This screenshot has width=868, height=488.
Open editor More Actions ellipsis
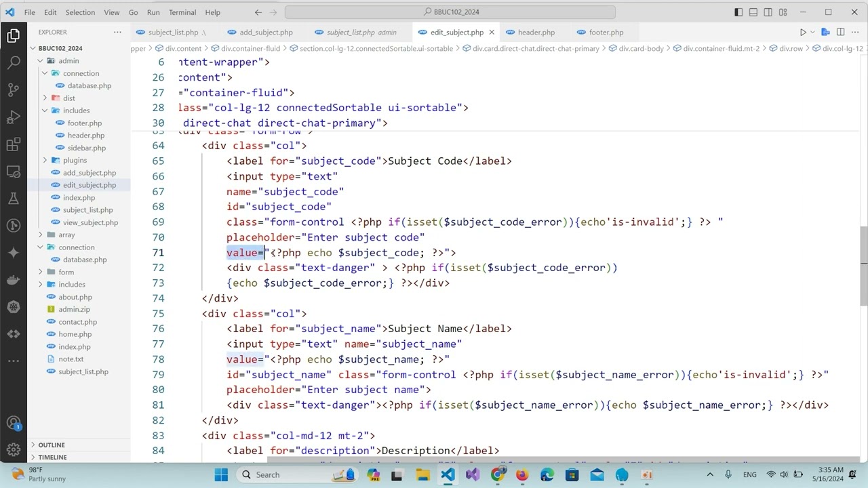point(855,32)
